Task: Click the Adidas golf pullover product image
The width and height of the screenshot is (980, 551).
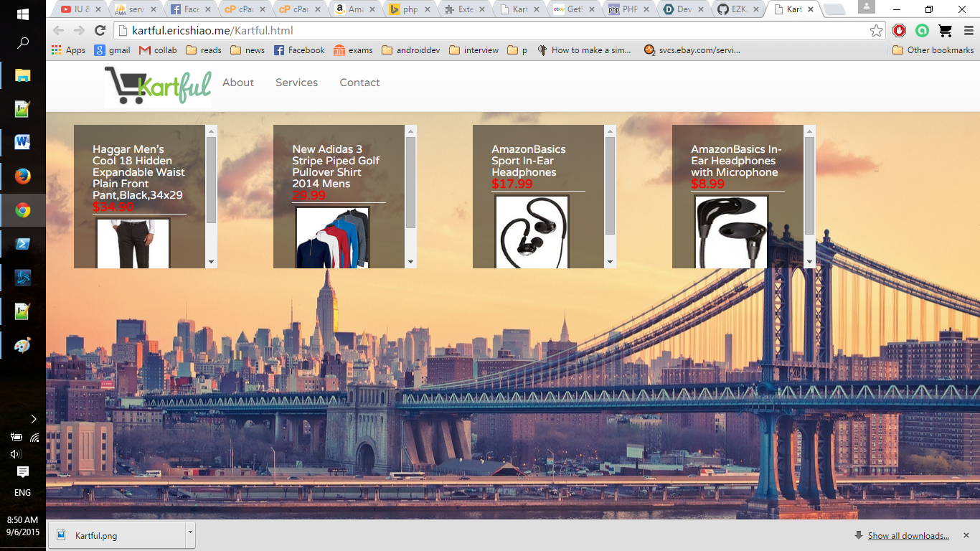Action: click(x=332, y=237)
